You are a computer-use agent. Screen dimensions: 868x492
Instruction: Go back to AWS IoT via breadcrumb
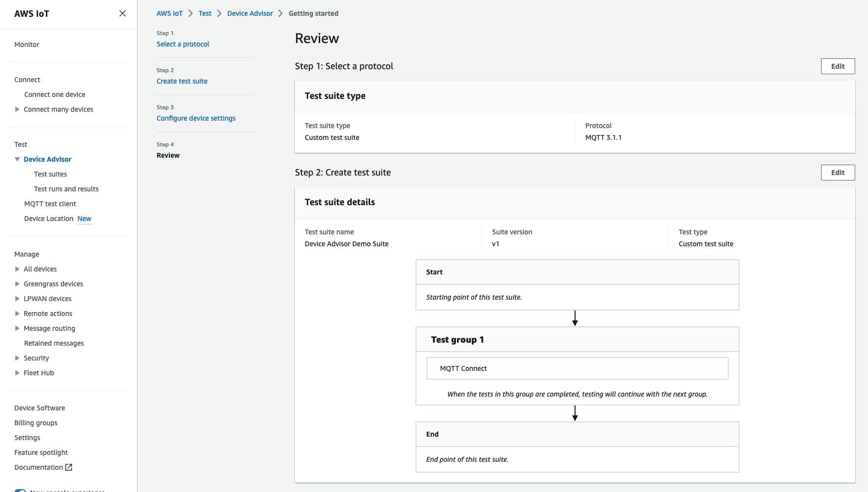click(x=169, y=13)
